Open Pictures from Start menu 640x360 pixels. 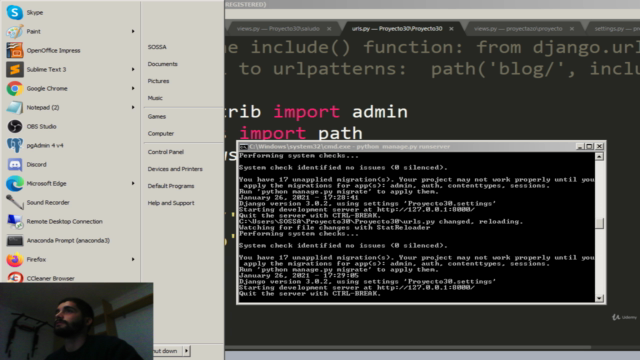(158, 81)
